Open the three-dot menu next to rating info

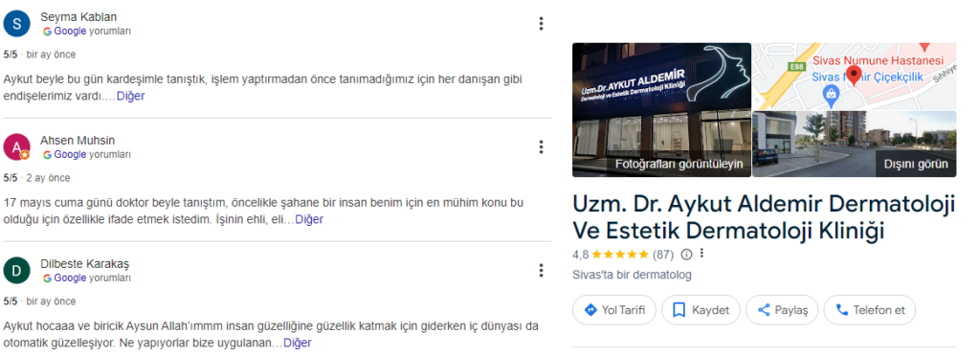[702, 254]
